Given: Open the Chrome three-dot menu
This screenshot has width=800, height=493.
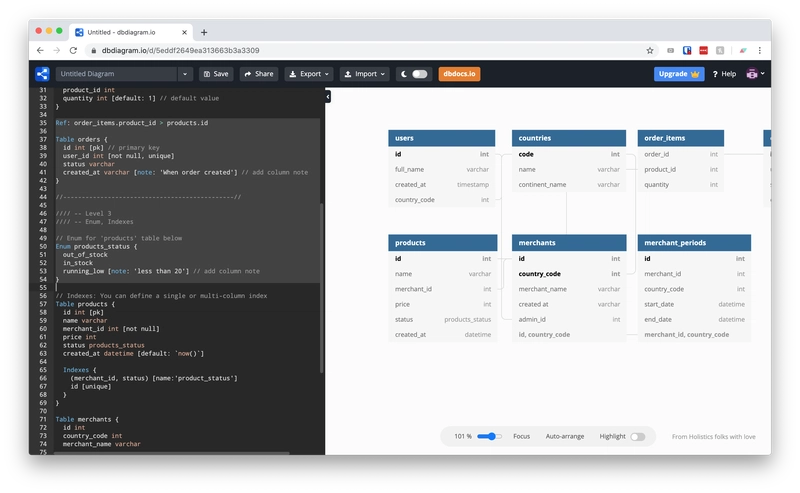Looking at the screenshot, I should pyautogui.click(x=759, y=51).
